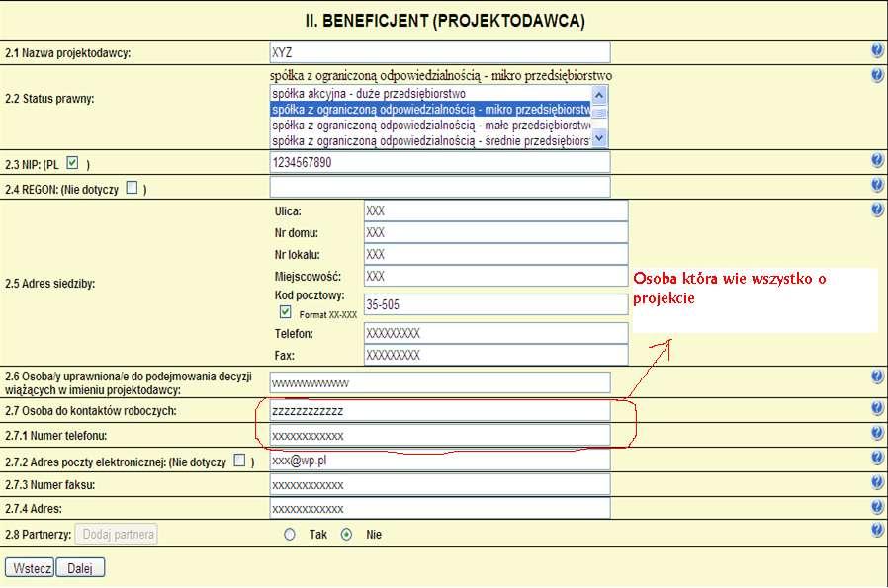Select Tak radio for Partnerzy
Screen dimensions: 888x588
point(290,535)
